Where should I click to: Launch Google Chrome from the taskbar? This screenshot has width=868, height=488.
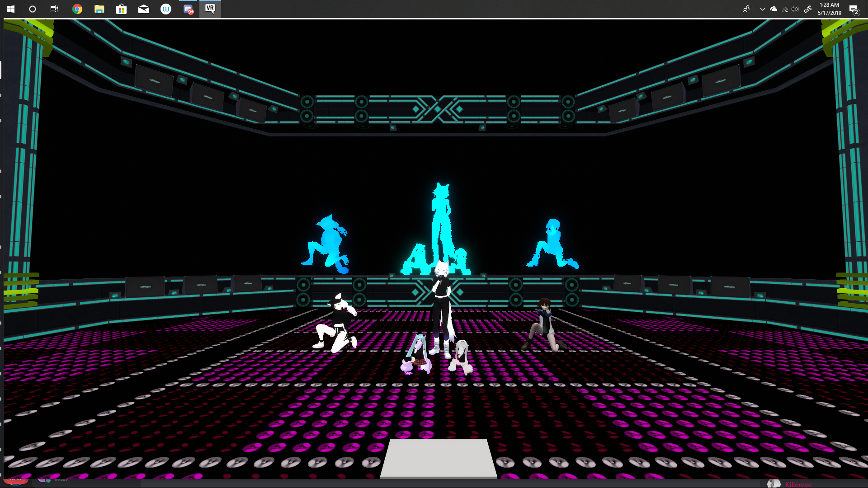point(77,9)
